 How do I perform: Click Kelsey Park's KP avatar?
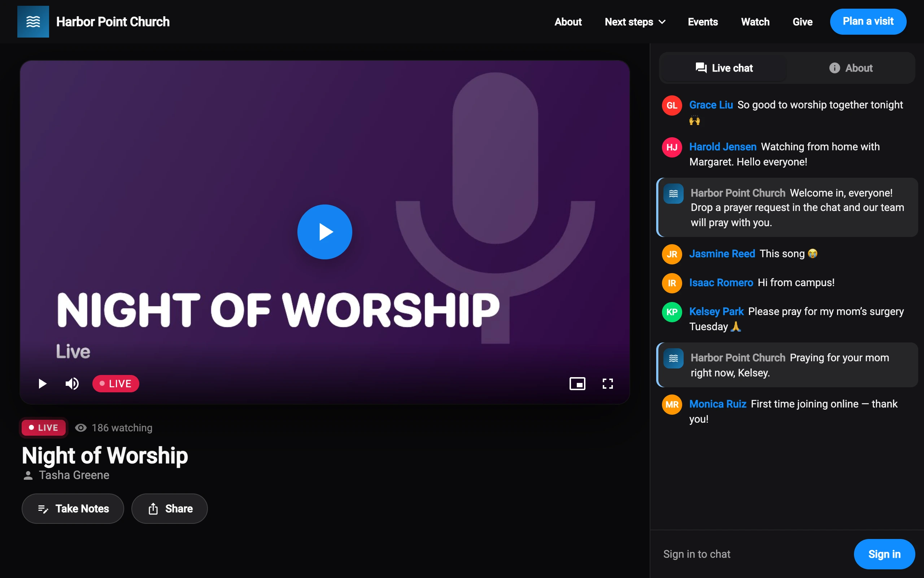pyautogui.click(x=672, y=312)
